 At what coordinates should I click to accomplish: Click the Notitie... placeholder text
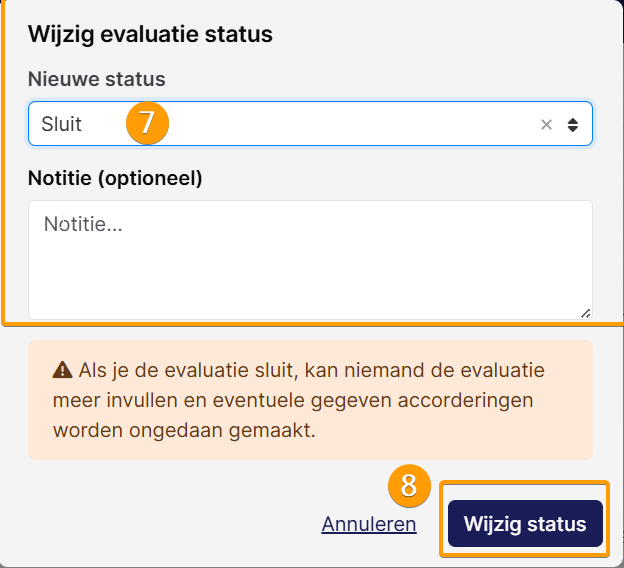(x=83, y=224)
